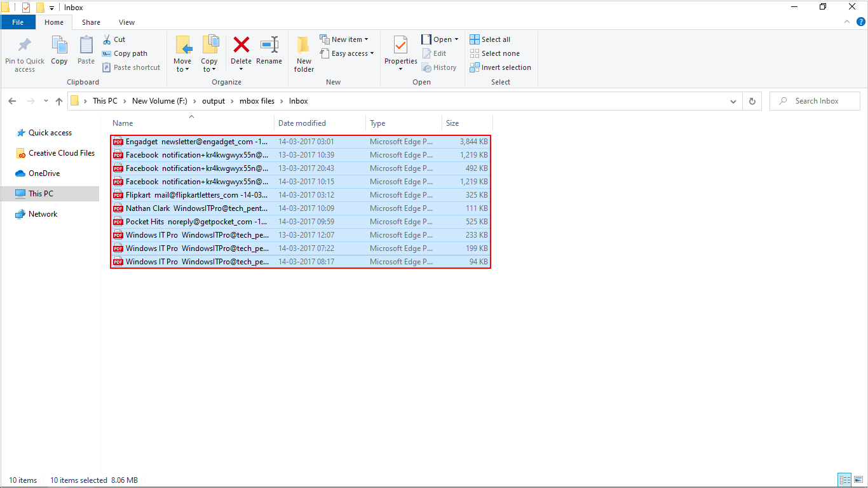Sort by Date modified column header
The image size is (868, 488).
pos(320,123)
